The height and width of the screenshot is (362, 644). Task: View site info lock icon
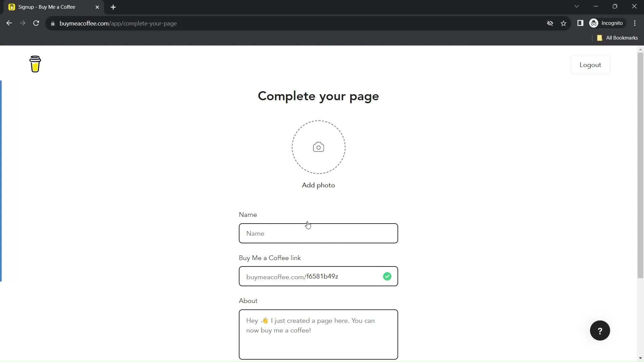(53, 23)
